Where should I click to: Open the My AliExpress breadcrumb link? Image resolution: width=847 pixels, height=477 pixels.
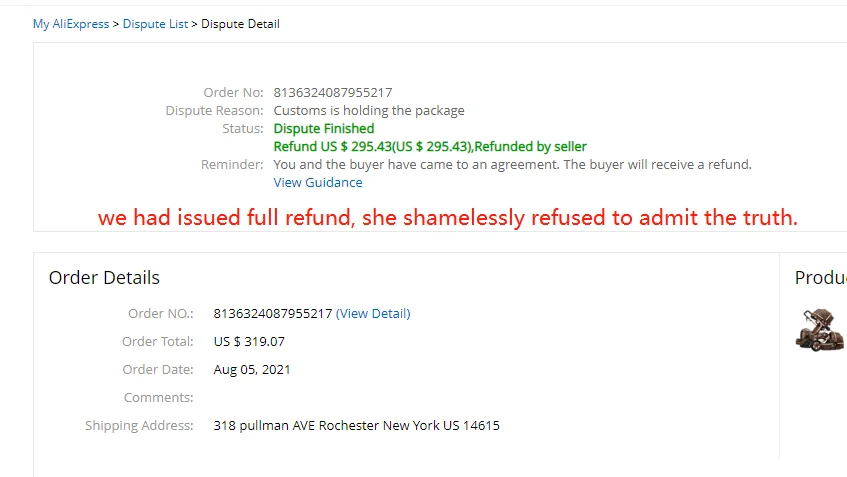(x=71, y=24)
